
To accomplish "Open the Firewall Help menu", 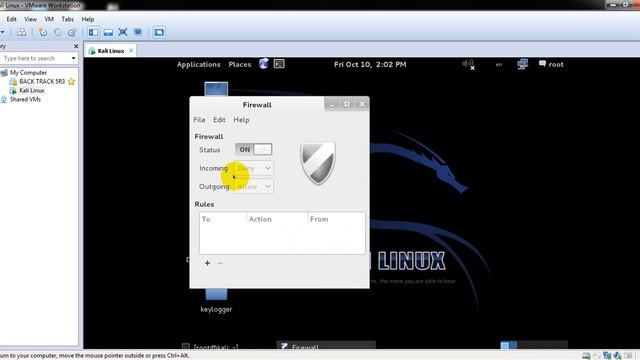I will tap(241, 120).
